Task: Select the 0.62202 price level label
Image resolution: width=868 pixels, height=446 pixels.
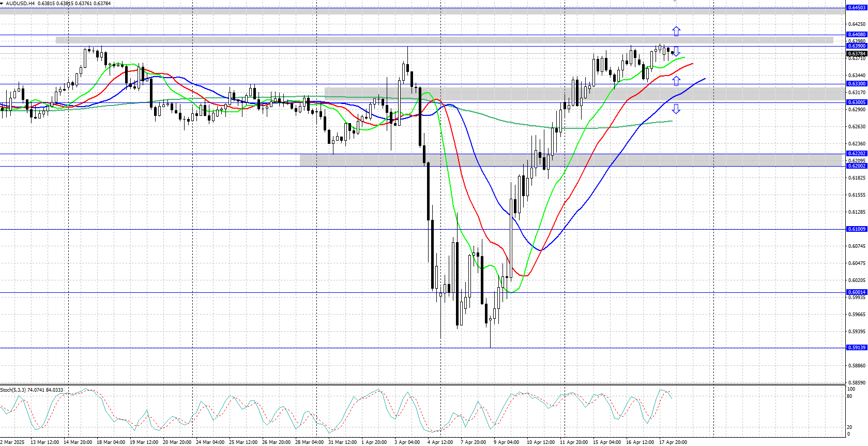Action: pyautogui.click(x=856, y=154)
